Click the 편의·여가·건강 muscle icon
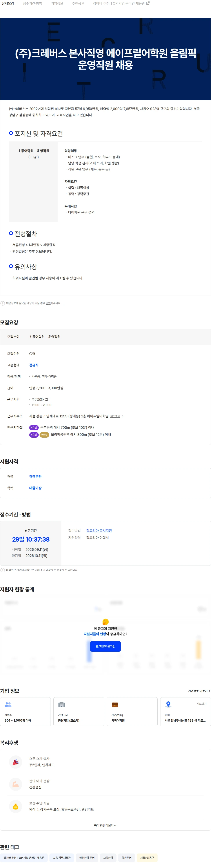Image resolution: width=211 pixels, height=868 pixels. pyautogui.click(x=16, y=784)
